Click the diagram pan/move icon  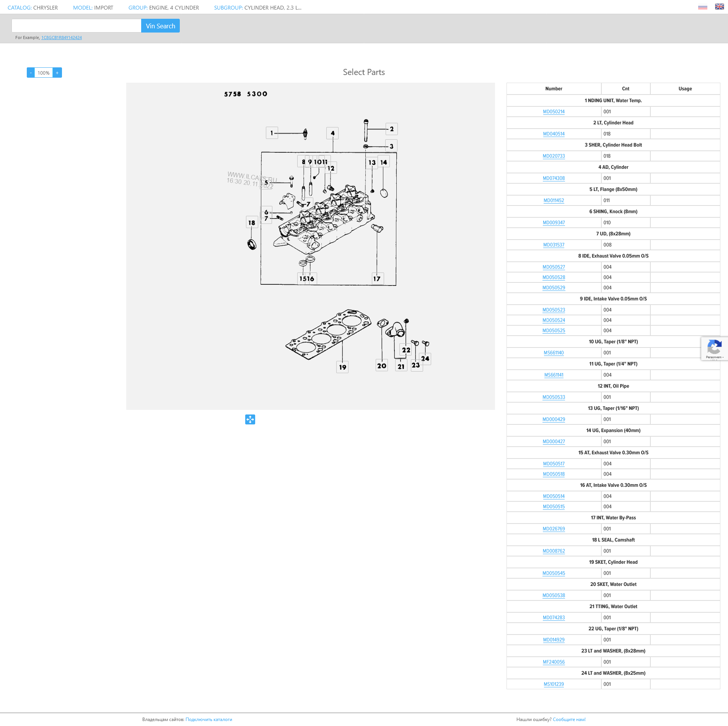tap(250, 419)
